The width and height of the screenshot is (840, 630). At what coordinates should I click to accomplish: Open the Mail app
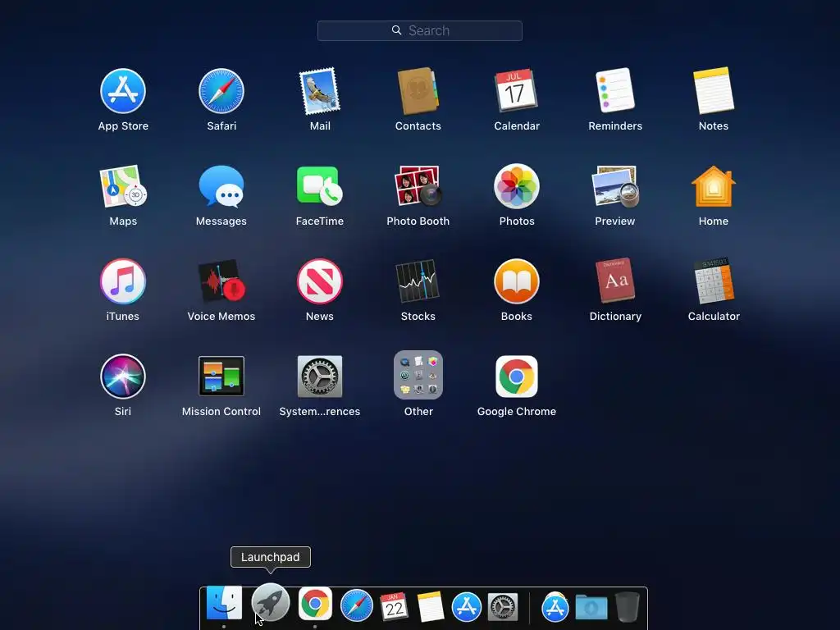(320, 91)
